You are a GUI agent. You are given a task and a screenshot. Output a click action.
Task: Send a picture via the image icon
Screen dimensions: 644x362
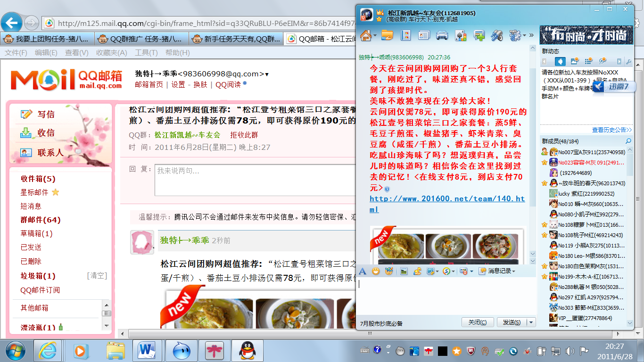point(404,271)
